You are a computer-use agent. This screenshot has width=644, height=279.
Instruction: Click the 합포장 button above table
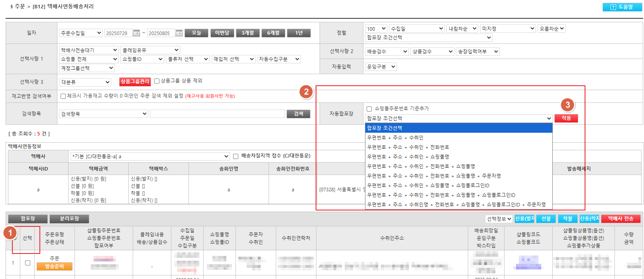(28, 219)
